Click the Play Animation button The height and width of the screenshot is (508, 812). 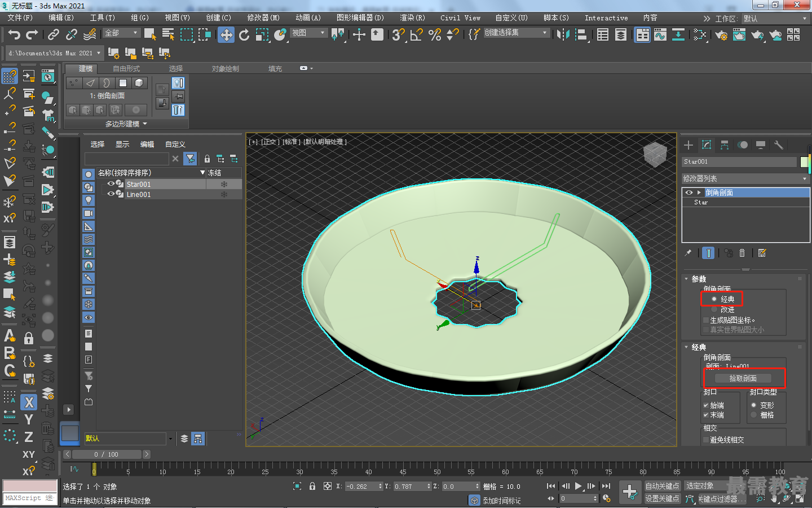coord(578,486)
